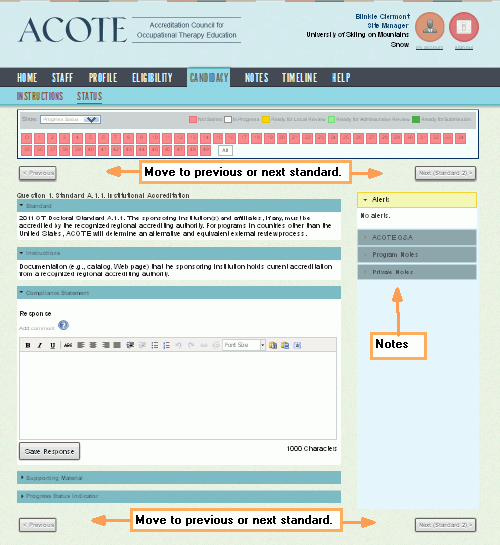The image size is (500, 545).
Task: Collapse the Compliance Statement section
Action: click(179, 293)
